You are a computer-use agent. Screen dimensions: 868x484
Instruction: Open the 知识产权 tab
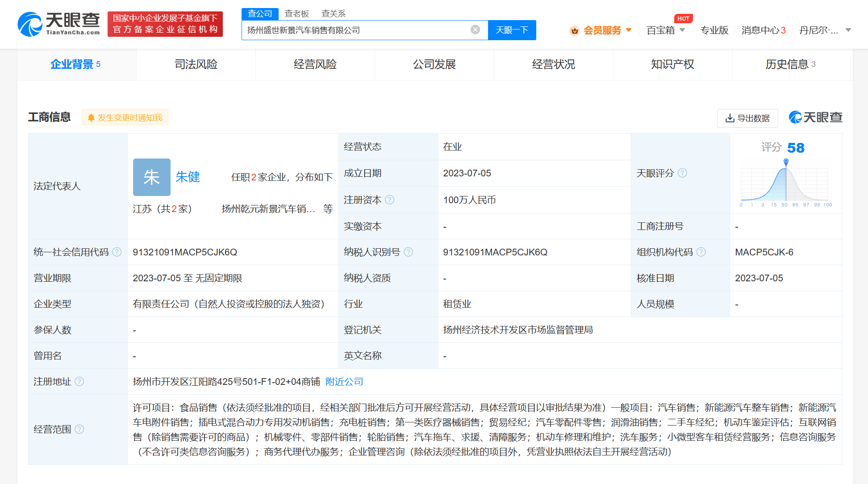(672, 64)
